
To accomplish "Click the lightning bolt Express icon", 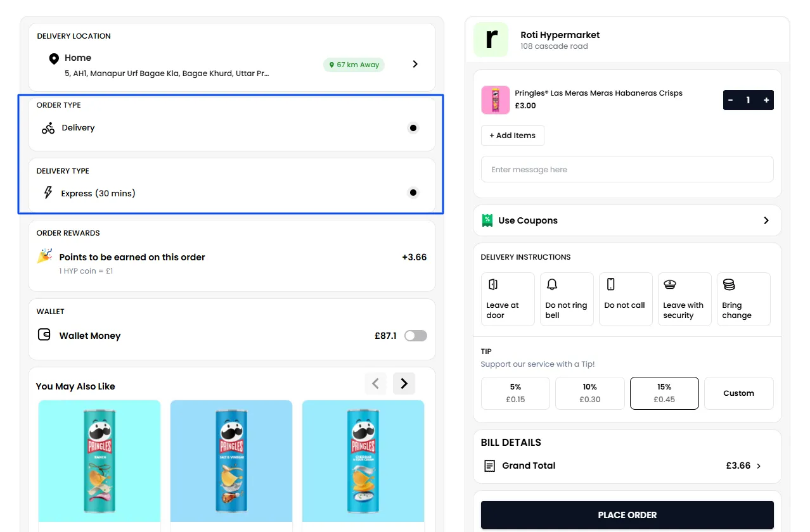I will pyautogui.click(x=48, y=193).
